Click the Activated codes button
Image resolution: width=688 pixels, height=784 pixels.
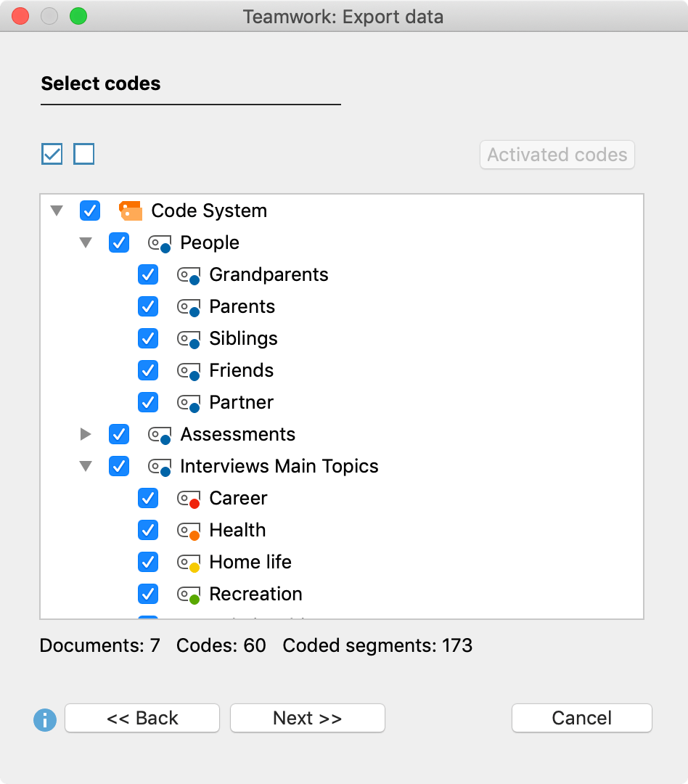[x=557, y=155]
